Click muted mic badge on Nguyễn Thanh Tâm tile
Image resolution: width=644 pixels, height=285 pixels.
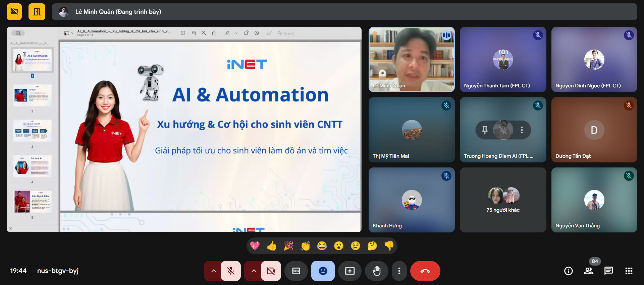[538, 35]
